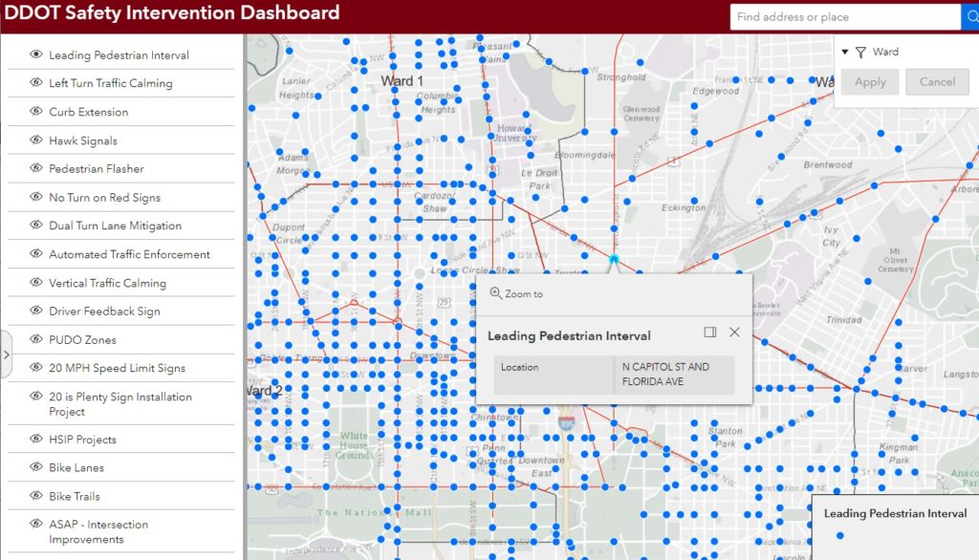Image resolution: width=979 pixels, height=560 pixels.
Task: Toggle ASAP - Intersection Improvements eye icon
Action: [x=36, y=524]
